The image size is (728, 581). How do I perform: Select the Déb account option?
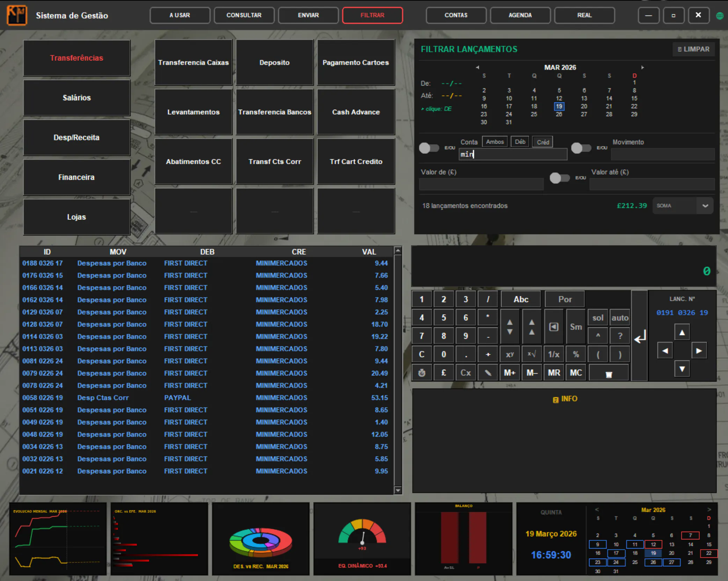[x=520, y=142]
